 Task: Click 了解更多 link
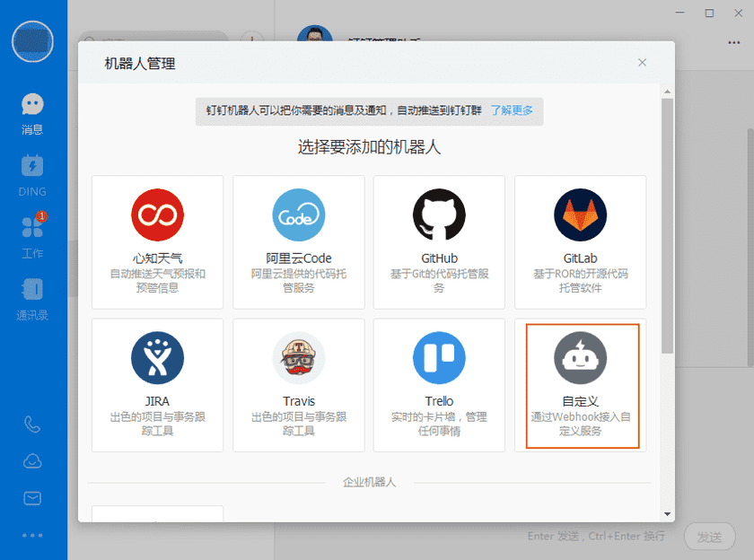coord(511,110)
